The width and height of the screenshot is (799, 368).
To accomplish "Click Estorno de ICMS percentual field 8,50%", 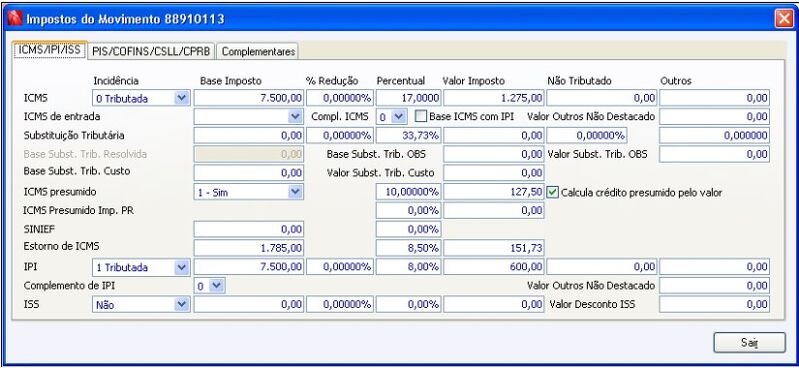I will (409, 248).
